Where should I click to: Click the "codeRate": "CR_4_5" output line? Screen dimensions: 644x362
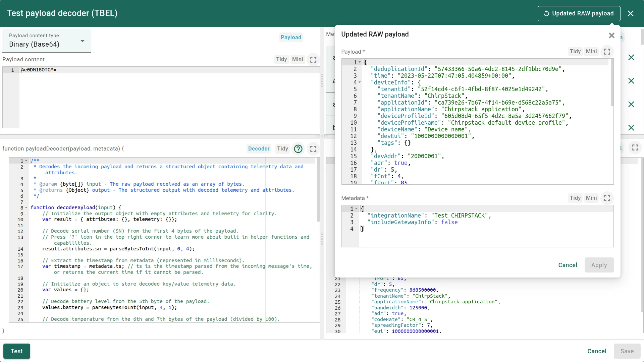pos(402,319)
